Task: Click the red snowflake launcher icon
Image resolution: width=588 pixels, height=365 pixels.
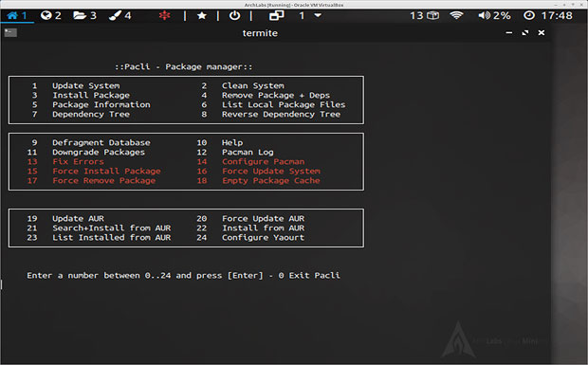Action: point(164,15)
